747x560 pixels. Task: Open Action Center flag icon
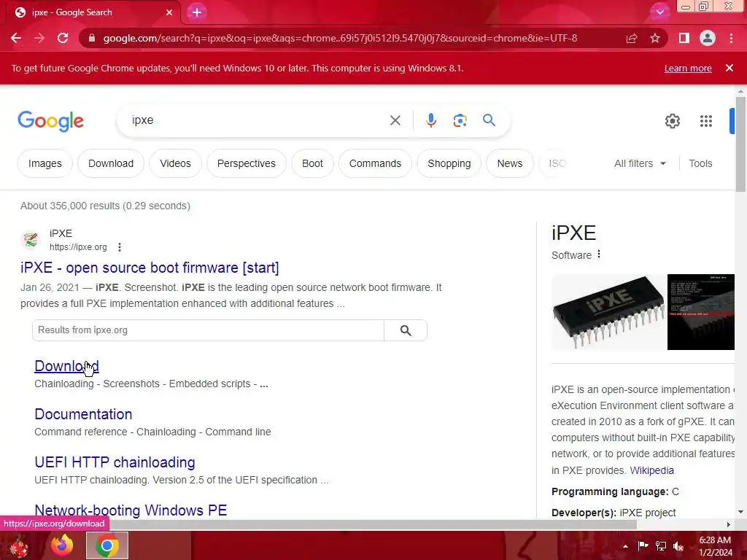pyautogui.click(x=643, y=545)
